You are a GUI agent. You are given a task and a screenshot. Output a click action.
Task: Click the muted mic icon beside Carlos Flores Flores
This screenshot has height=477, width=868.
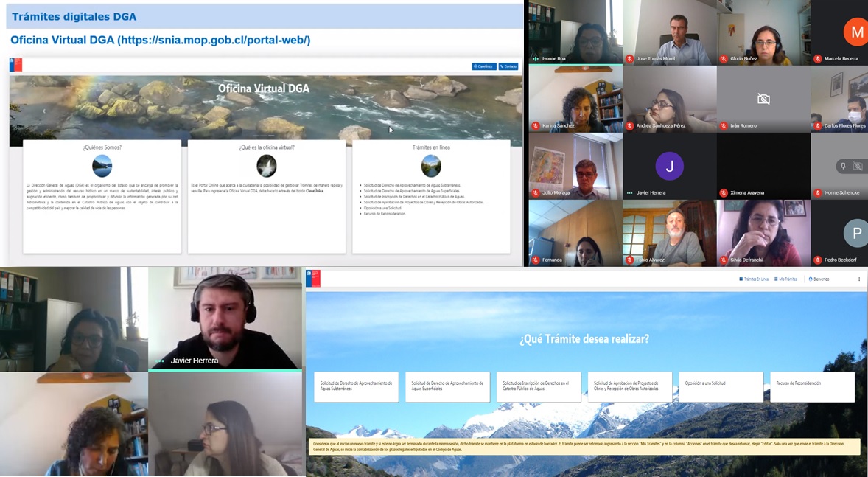point(818,126)
